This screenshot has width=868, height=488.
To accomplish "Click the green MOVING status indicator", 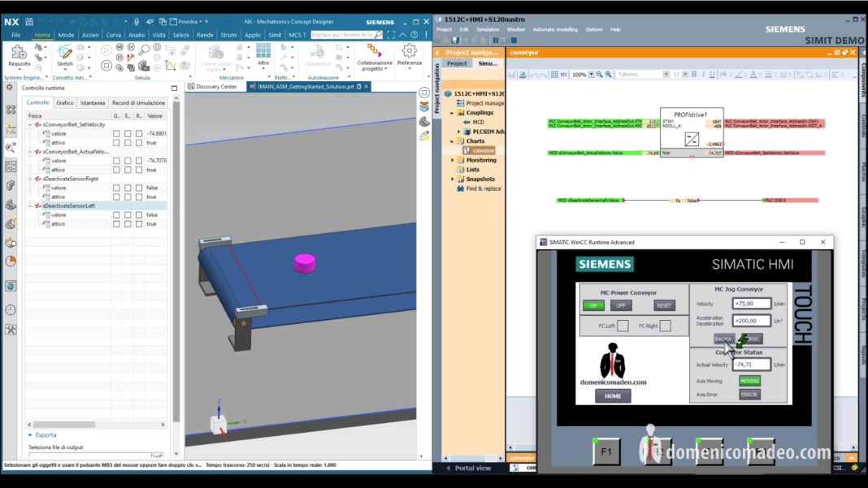I will (749, 380).
